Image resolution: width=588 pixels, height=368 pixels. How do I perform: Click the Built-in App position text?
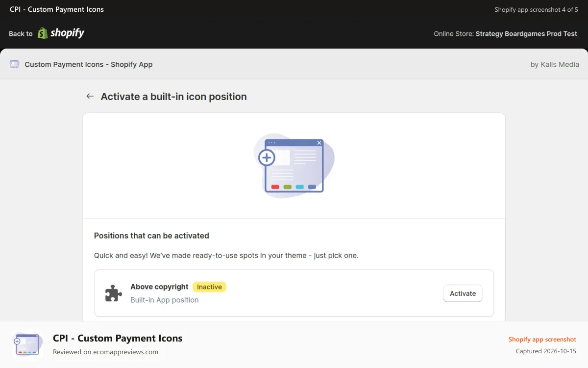pyautogui.click(x=165, y=300)
